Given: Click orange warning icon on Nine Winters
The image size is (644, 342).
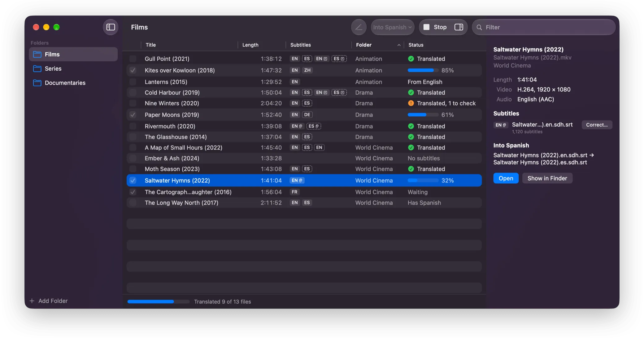Looking at the screenshot, I should tap(411, 103).
